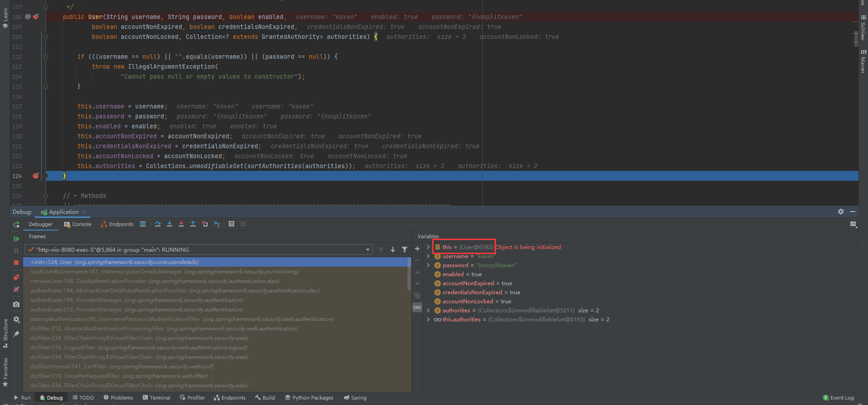Click the Trace Current Stream Chain icon
This screenshot has height=405, width=868.
tap(243, 224)
